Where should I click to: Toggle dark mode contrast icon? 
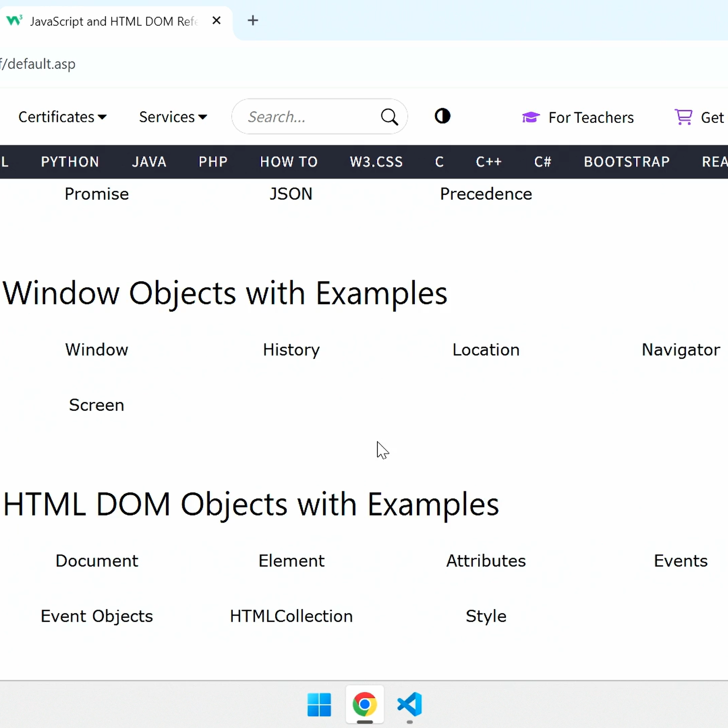pos(442,116)
